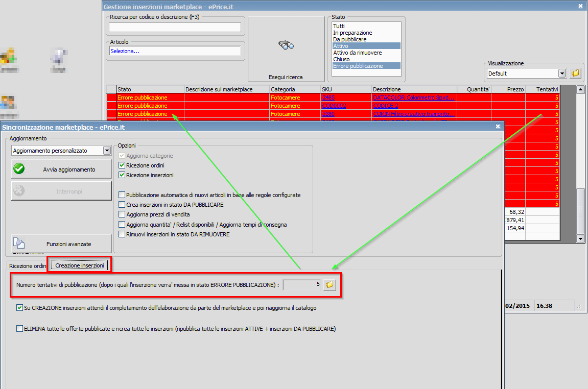Open the Aggiornamento personalizzato dropdown
Screen dimensions: 588x389
(x=107, y=150)
